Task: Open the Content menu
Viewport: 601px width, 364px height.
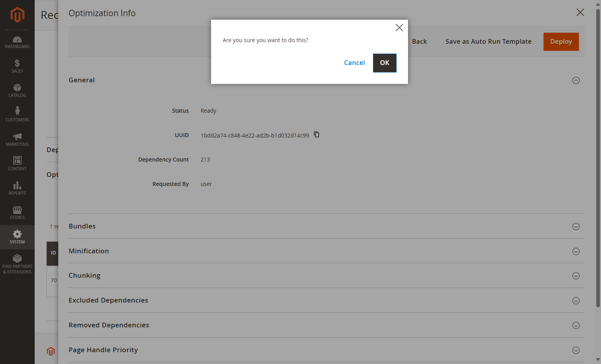Action: (17, 164)
